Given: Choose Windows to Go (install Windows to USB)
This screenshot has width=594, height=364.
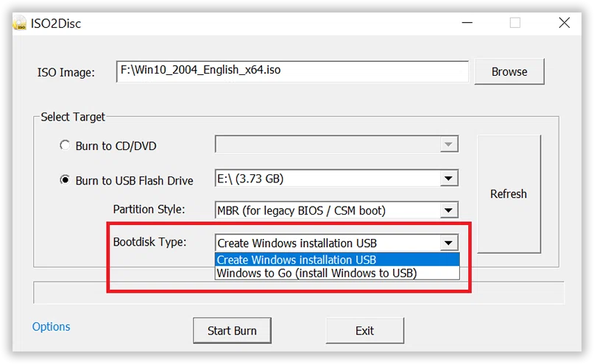Looking at the screenshot, I should tap(337, 273).
